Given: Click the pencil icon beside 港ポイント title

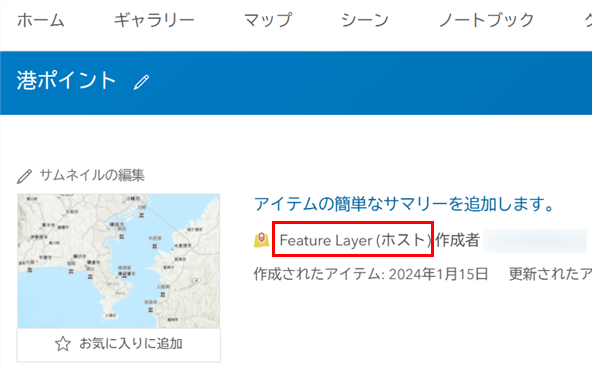Looking at the screenshot, I should tap(142, 82).
